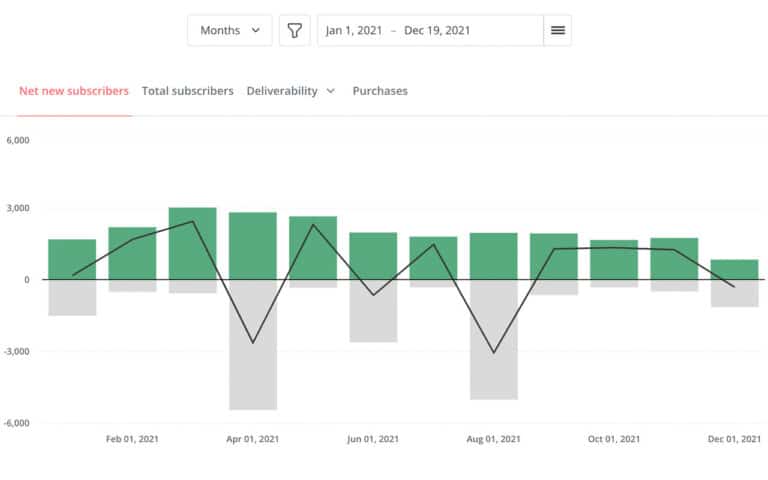Click the tallest green bar for March
768x480 pixels.
[193, 243]
